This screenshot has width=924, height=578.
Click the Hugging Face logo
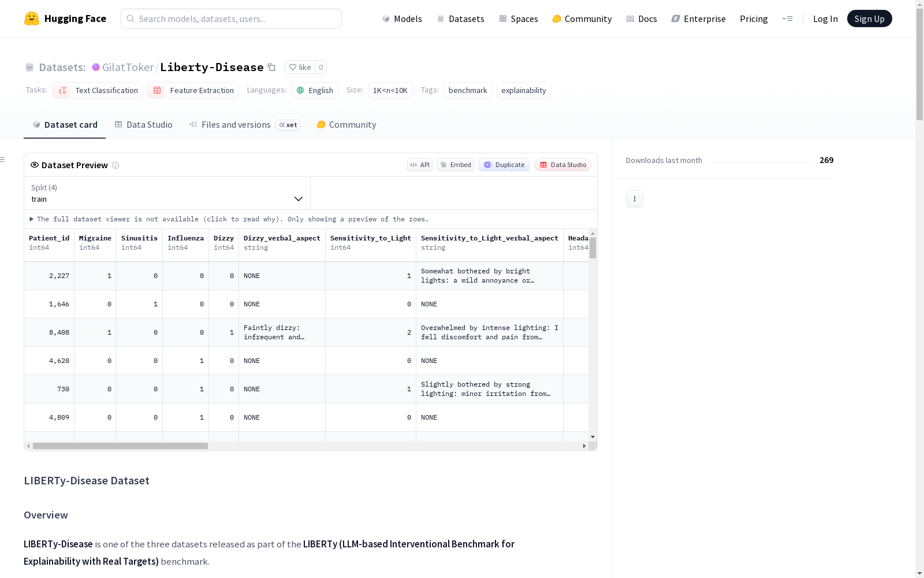(x=65, y=18)
